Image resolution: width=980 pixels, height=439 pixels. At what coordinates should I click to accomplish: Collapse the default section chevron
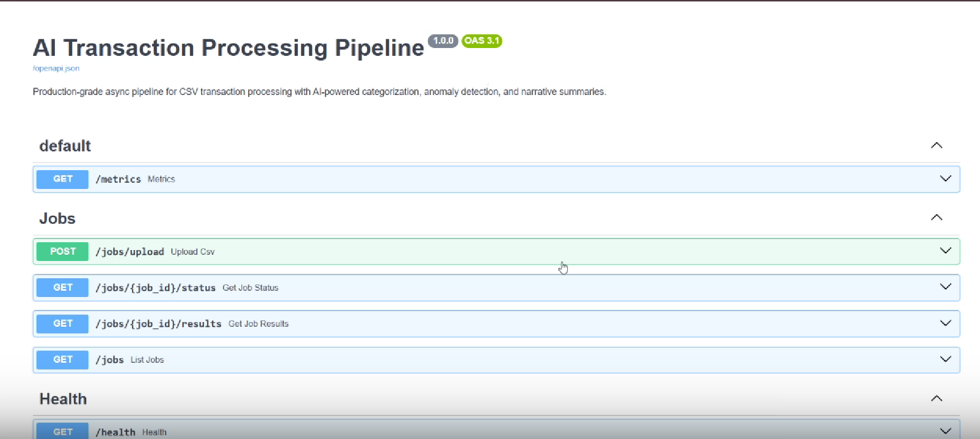[x=937, y=146]
